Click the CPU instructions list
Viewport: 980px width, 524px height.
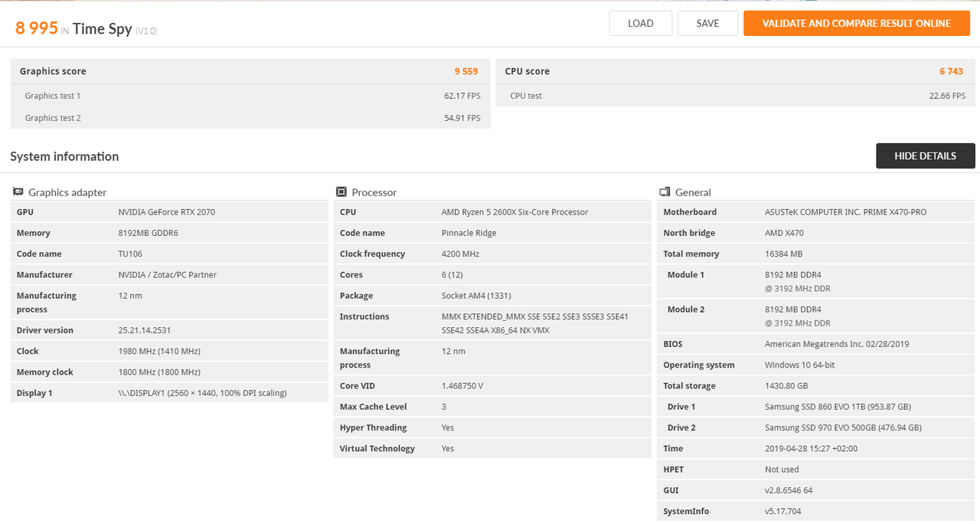pyautogui.click(x=535, y=323)
